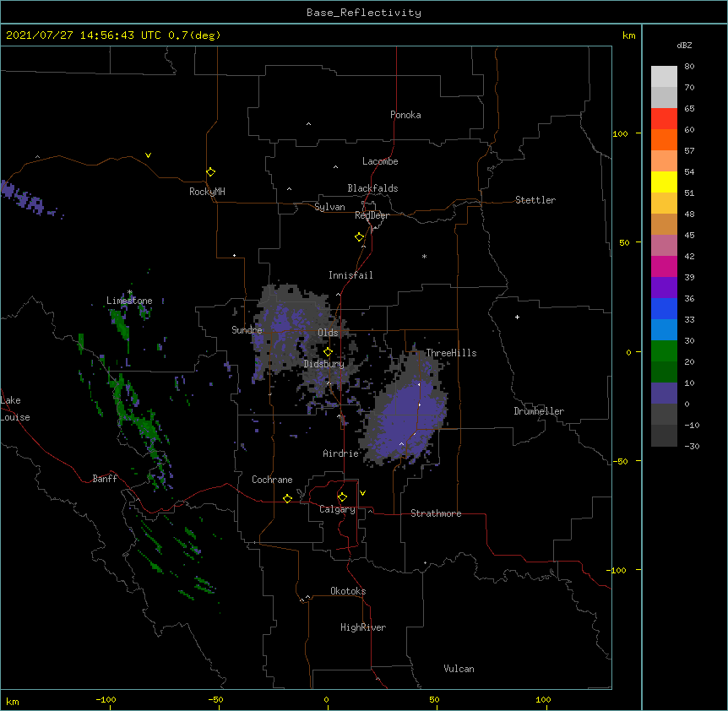Click the Olds city label

coord(328,333)
